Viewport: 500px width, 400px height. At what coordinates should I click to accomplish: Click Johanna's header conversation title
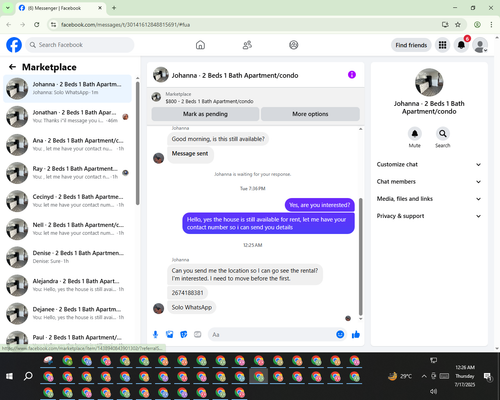click(x=235, y=75)
